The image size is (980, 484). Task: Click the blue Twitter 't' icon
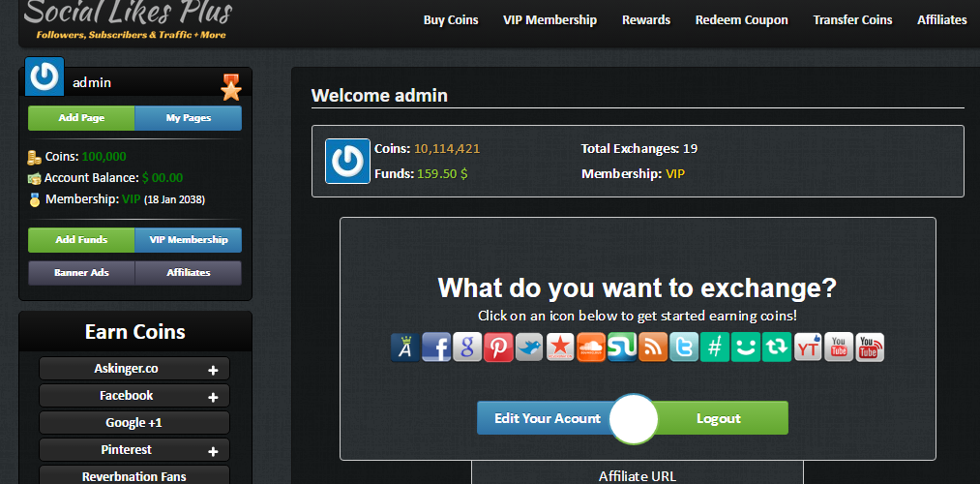[x=684, y=348]
